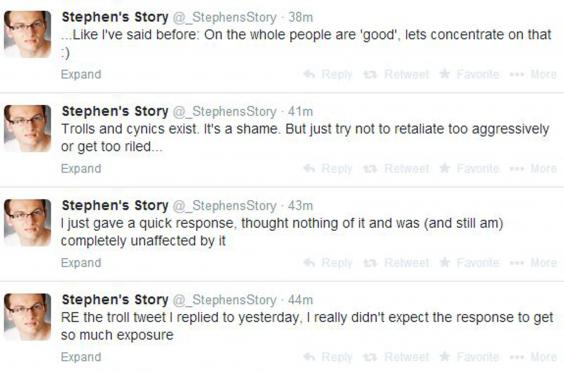564x373 pixels.
Task: Reply to the 'quick response' 43m tweet
Action: click(328, 263)
